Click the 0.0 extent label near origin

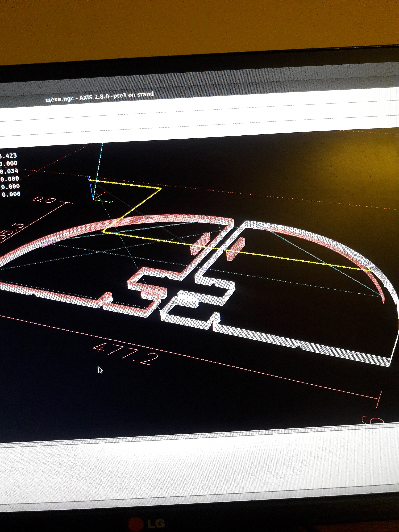(45, 200)
